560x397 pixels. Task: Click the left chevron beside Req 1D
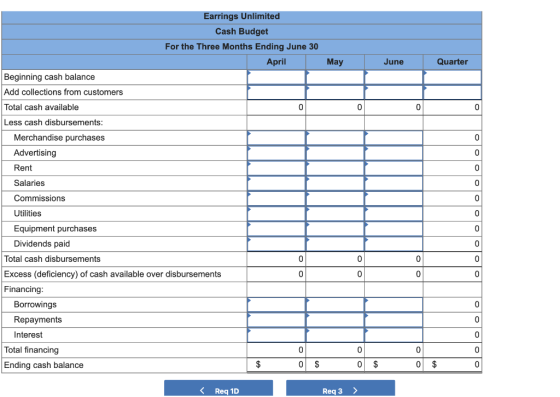[x=202, y=390]
